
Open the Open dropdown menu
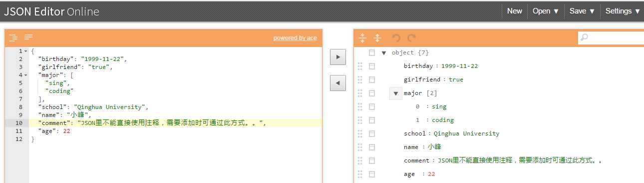546,11
